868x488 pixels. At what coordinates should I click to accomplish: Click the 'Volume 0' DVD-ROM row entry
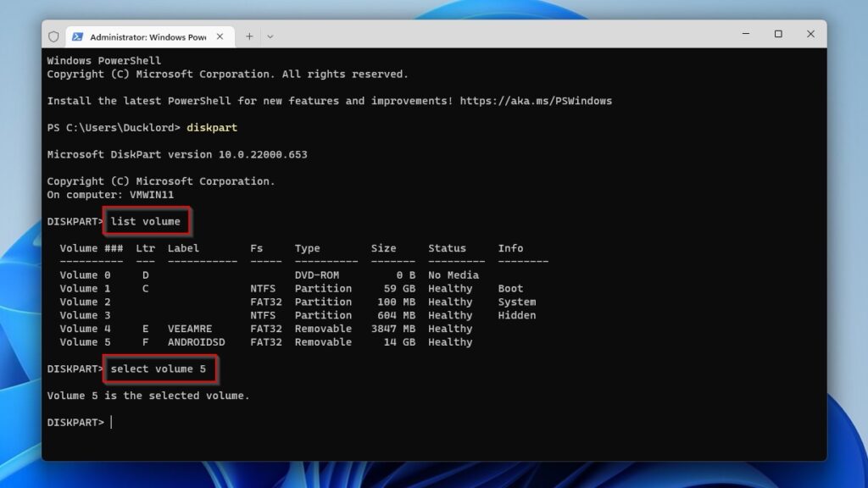point(85,275)
